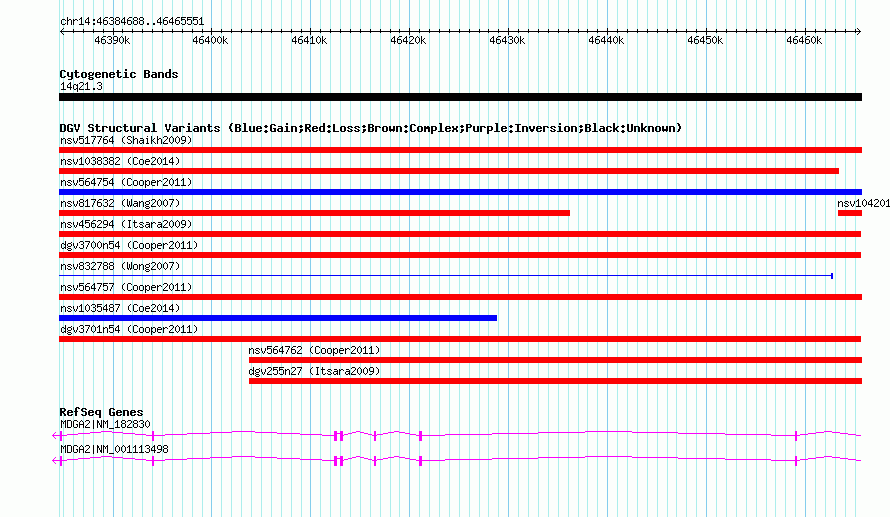Select the nsv1035487 (Coe2014) label
The width and height of the screenshot is (890, 517).
120,308
